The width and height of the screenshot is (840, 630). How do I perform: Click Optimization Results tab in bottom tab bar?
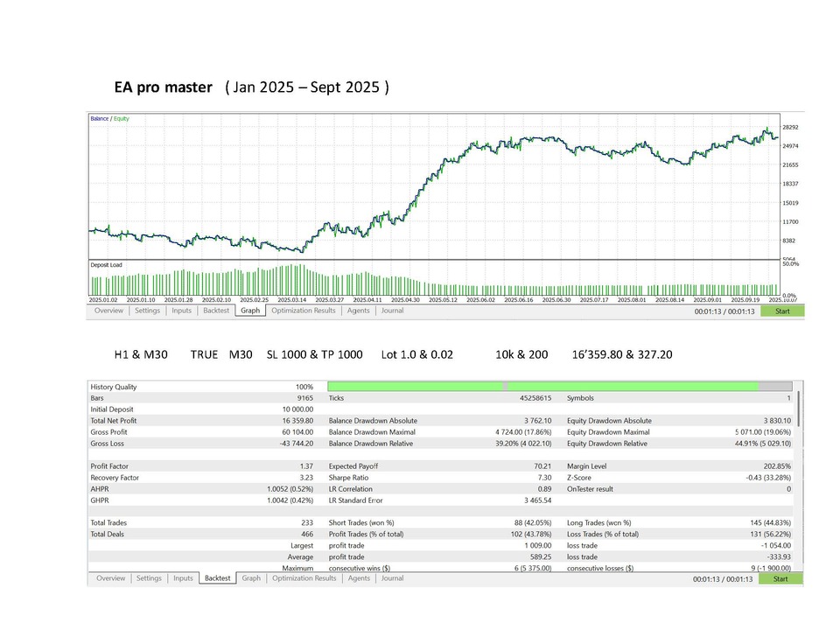click(304, 578)
